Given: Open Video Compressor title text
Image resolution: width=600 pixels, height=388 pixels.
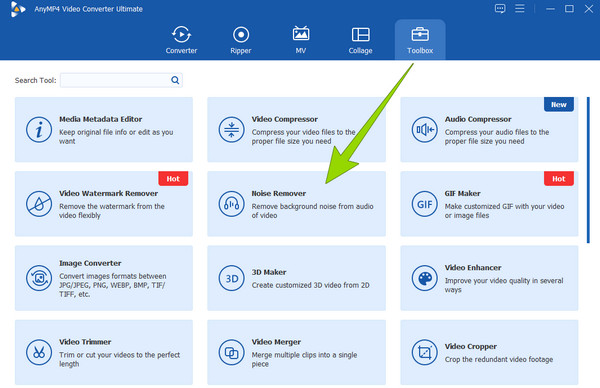Looking at the screenshot, I should 285,119.
